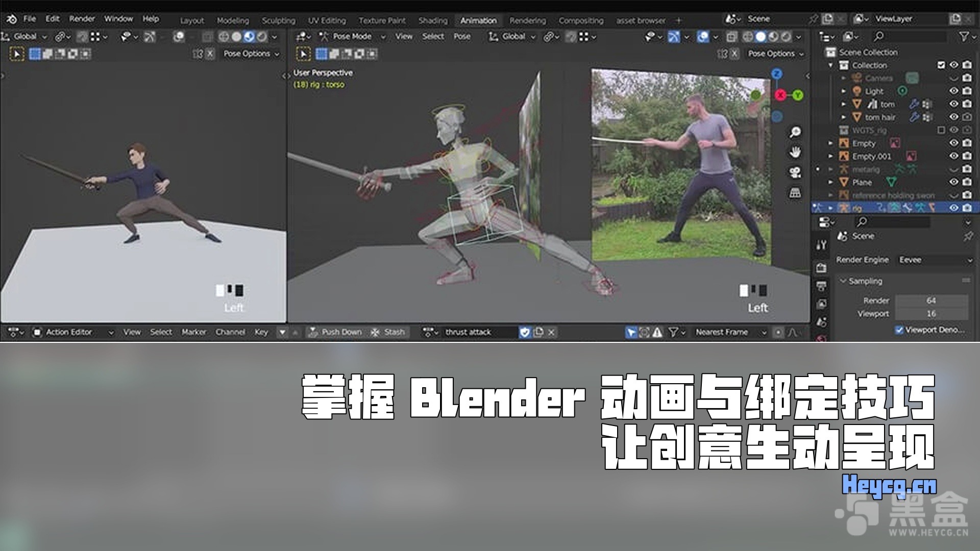Click the zoom magnifier icon in main viewport
980x551 pixels.
coord(795,132)
